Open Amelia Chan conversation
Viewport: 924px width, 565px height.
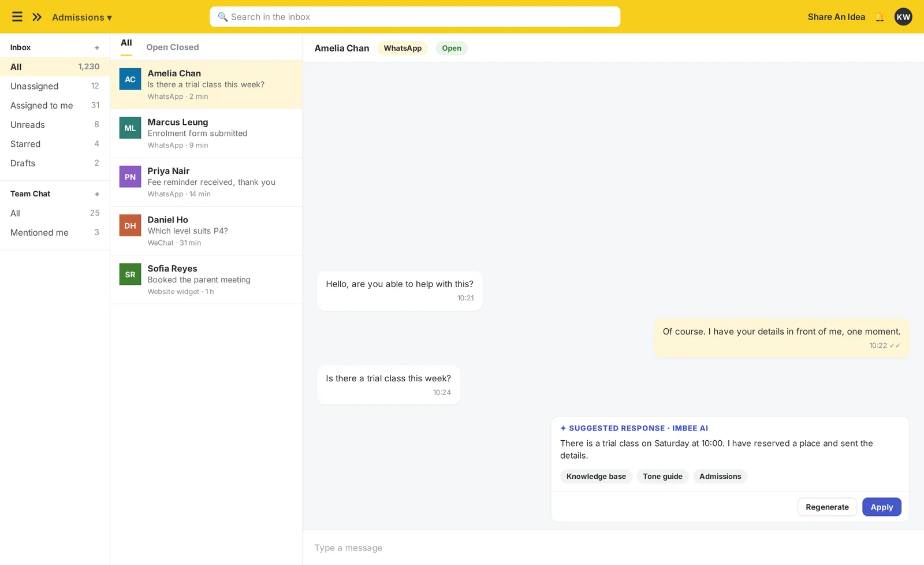pos(206,84)
